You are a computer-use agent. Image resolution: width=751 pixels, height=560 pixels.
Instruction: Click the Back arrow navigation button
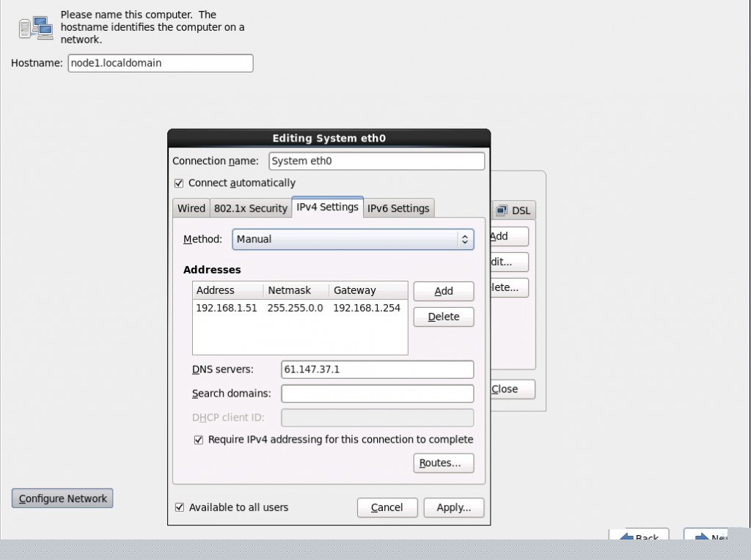pos(639,537)
